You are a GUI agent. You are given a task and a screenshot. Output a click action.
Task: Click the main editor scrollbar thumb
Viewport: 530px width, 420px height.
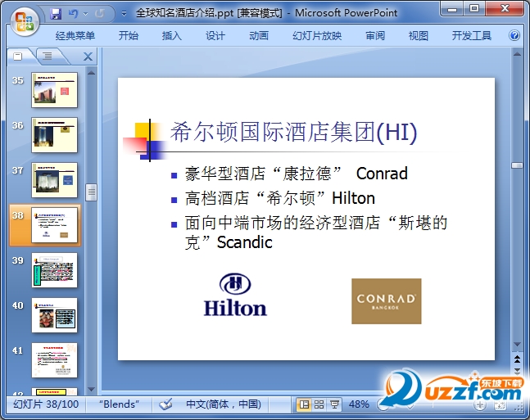coord(517,165)
